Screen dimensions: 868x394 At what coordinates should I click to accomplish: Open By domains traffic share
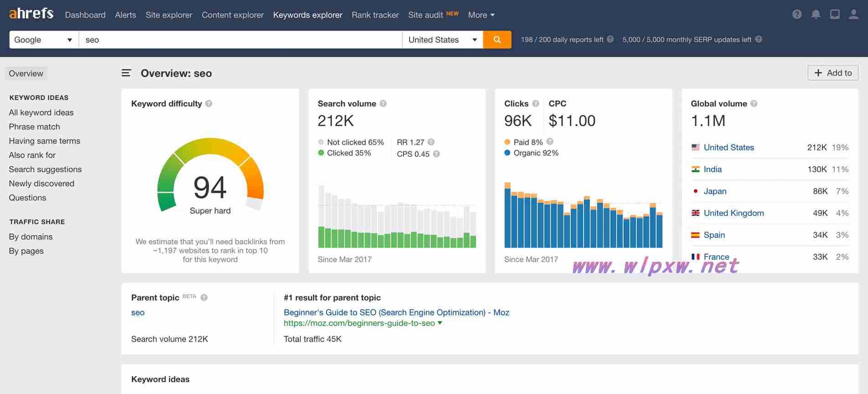tap(31, 237)
